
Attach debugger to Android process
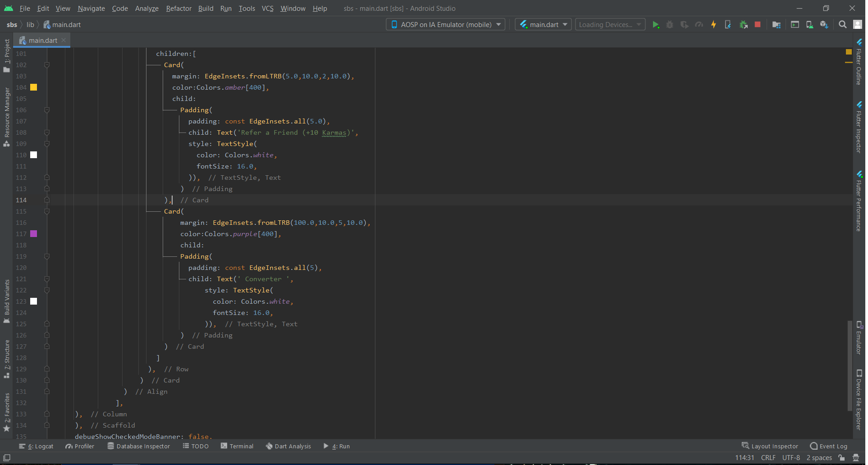click(x=743, y=25)
